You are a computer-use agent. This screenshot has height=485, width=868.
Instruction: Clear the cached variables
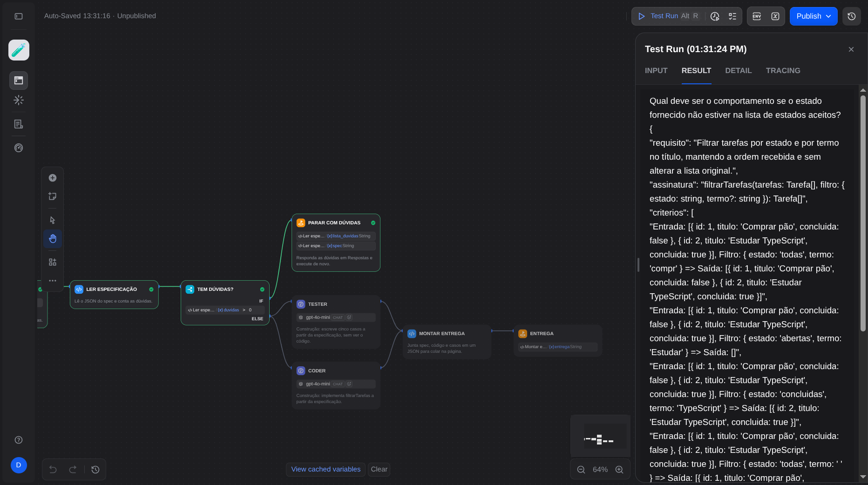[379, 469]
